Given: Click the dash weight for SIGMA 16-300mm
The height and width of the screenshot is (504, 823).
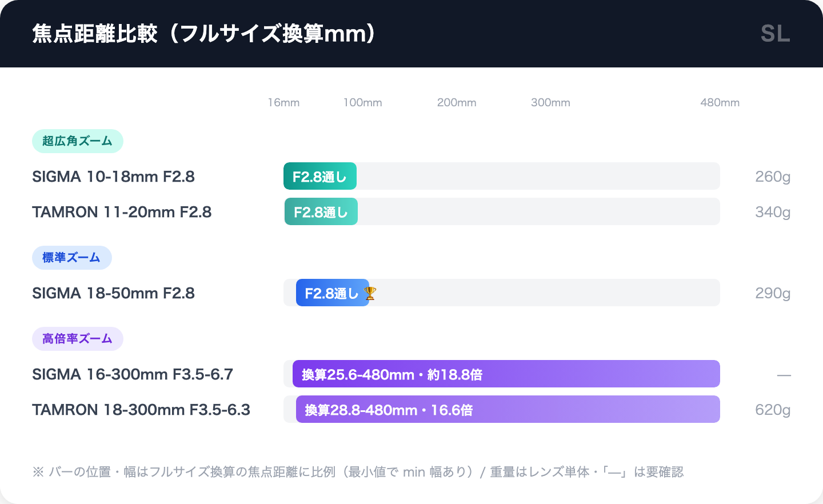Looking at the screenshot, I should coord(784,375).
